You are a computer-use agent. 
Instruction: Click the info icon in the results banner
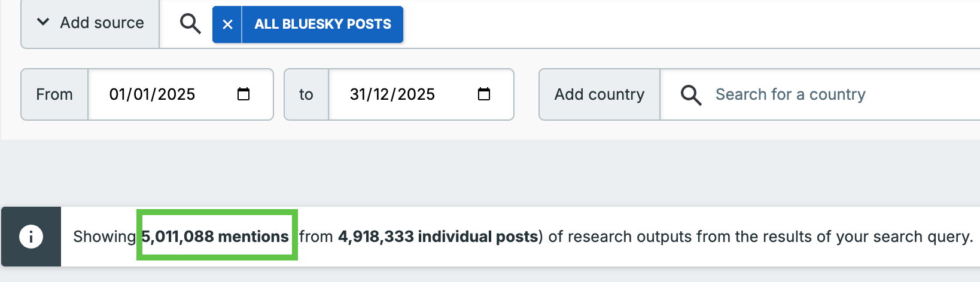click(31, 237)
